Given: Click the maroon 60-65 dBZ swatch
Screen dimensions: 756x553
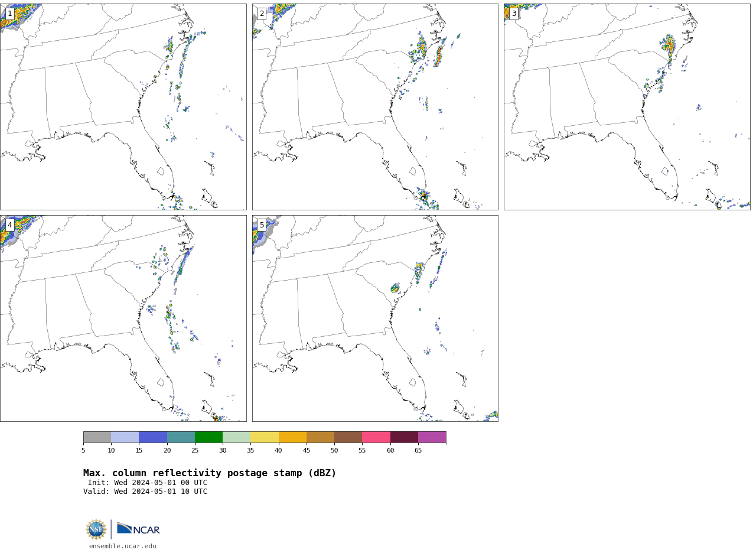Looking at the screenshot, I should point(404,437).
